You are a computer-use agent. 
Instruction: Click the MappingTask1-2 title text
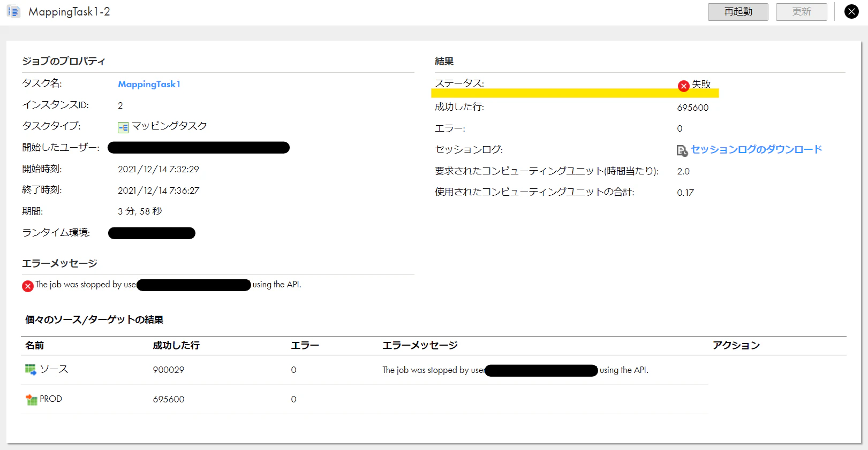(x=69, y=12)
